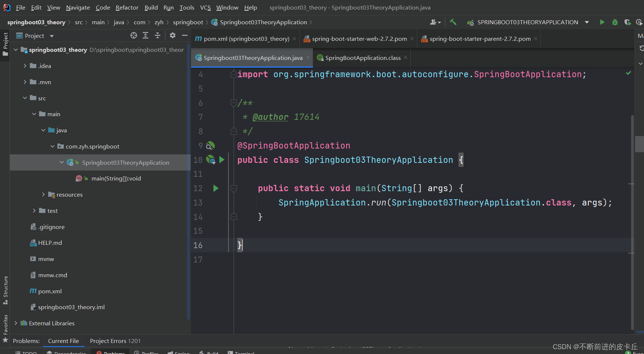This screenshot has width=644, height=354.
Task: Toggle fold marker at main method line 12
Action: (x=234, y=188)
